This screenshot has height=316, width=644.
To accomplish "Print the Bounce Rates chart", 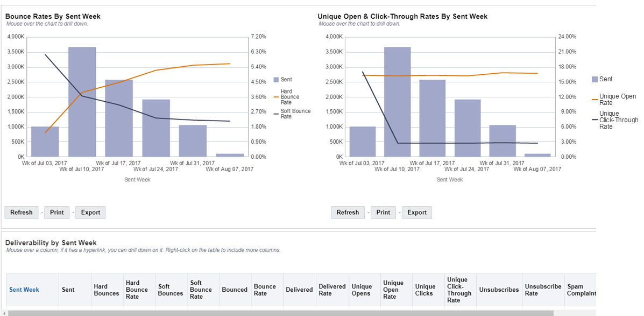I will pos(57,213).
